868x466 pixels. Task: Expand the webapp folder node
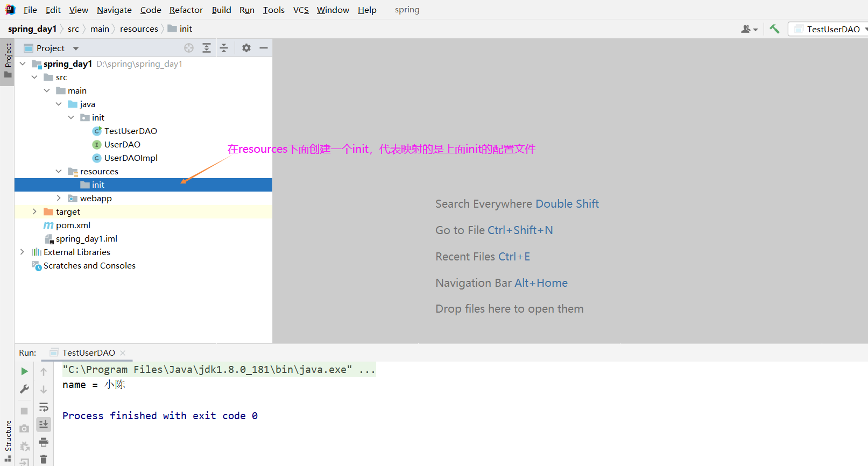pyautogui.click(x=59, y=198)
